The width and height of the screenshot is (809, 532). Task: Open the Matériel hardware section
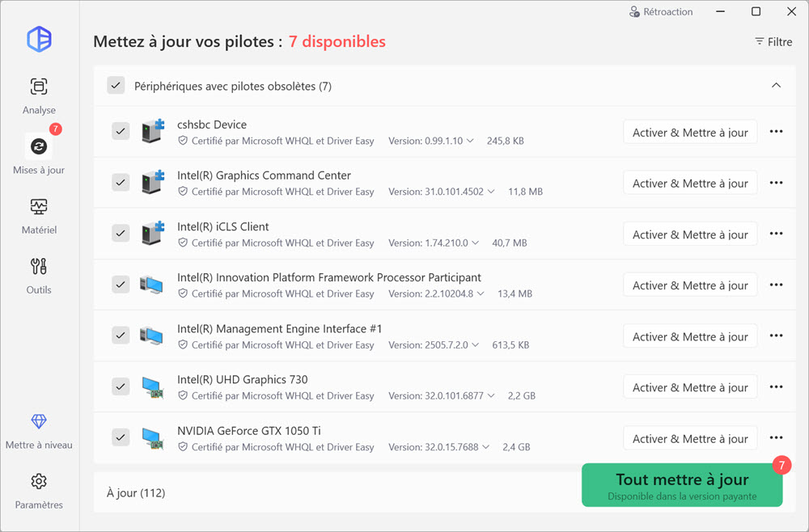[39, 216]
